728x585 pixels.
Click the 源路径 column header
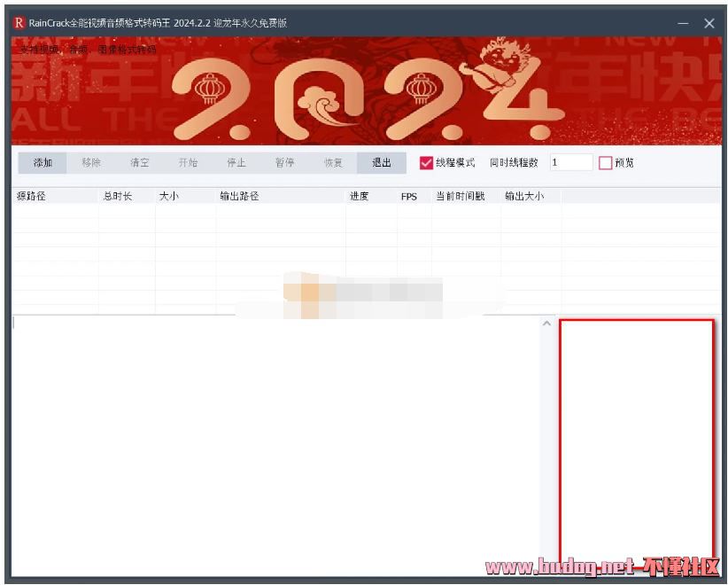(55, 196)
